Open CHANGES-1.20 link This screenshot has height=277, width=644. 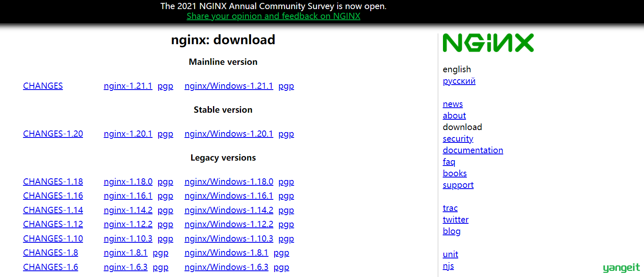click(53, 134)
